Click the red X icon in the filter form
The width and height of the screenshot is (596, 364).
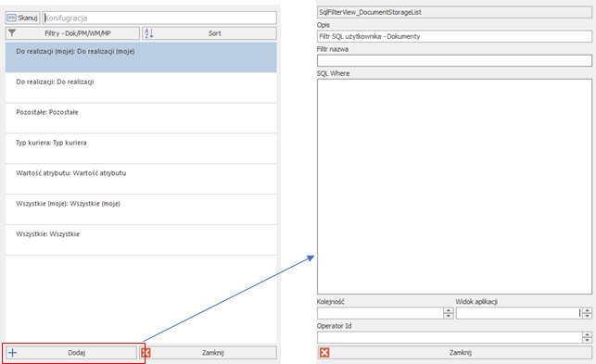[x=324, y=353]
